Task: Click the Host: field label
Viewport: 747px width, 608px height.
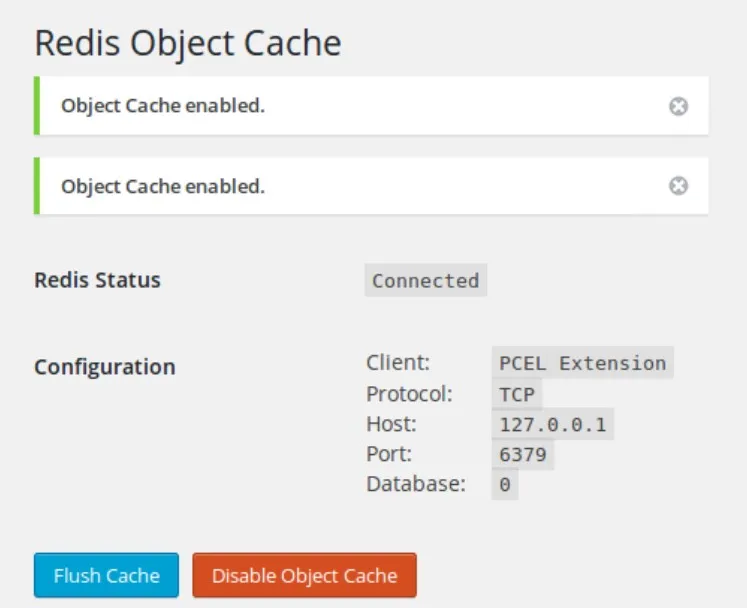Action: pos(391,424)
